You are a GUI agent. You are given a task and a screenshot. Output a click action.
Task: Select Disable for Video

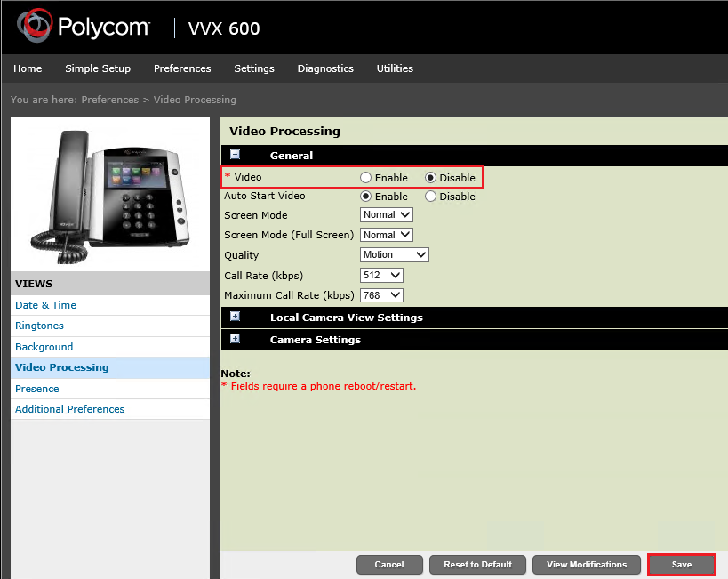(x=430, y=178)
